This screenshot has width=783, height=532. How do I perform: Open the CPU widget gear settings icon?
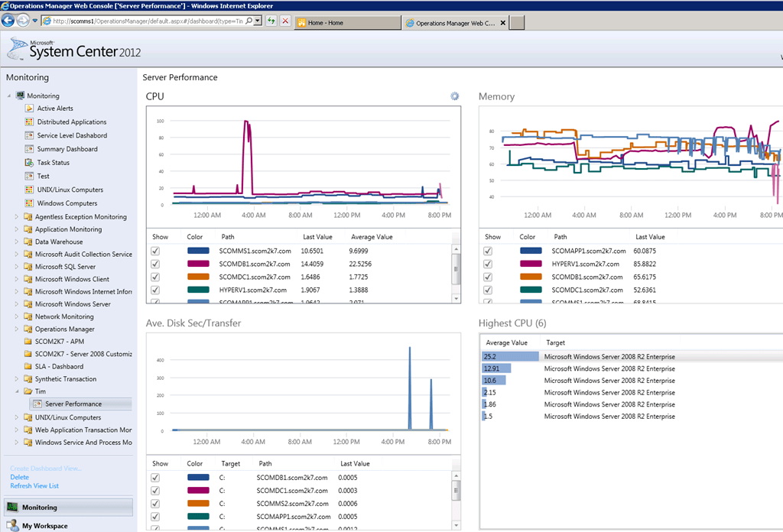454,96
